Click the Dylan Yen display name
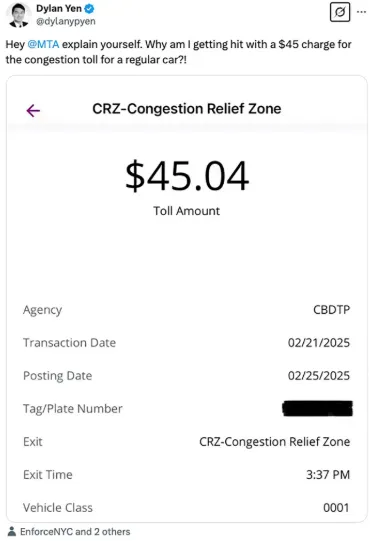The height and width of the screenshot is (541, 371). click(x=59, y=9)
